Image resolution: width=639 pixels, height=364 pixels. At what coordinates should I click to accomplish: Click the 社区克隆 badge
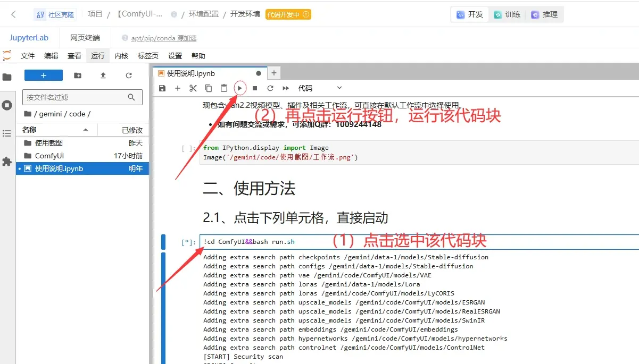click(55, 14)
